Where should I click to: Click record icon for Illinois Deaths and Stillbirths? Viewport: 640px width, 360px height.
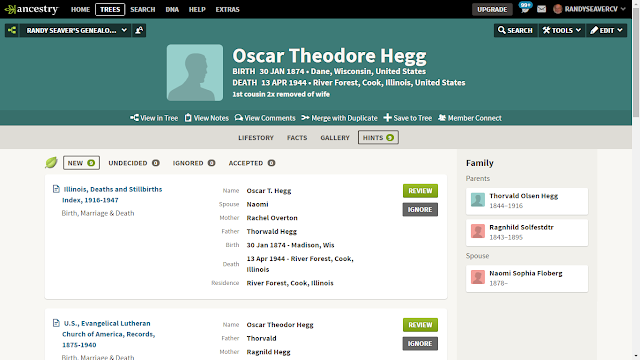click(x=56, y=189)
